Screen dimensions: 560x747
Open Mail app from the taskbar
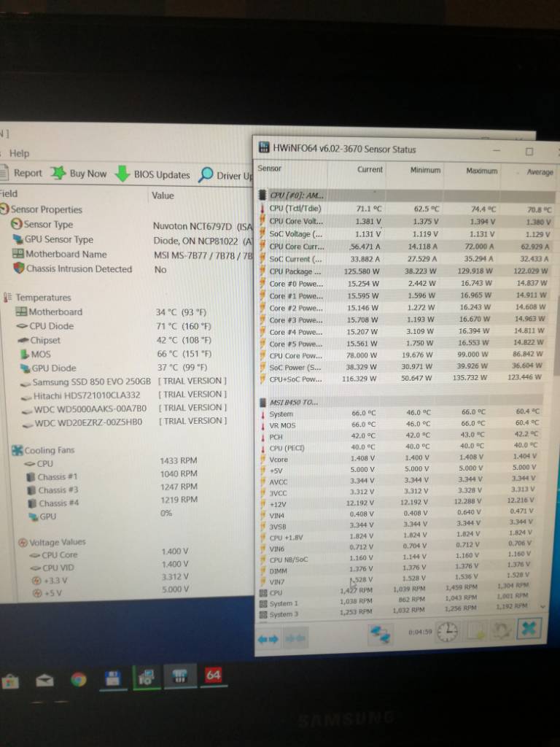coord(44,681)
